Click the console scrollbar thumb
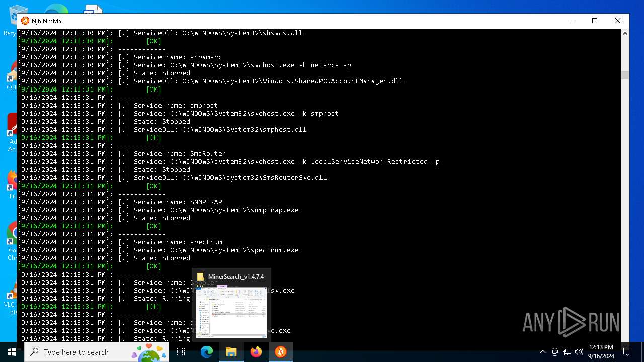Screen dimensions: 644x362 click(x=625, y=75)
